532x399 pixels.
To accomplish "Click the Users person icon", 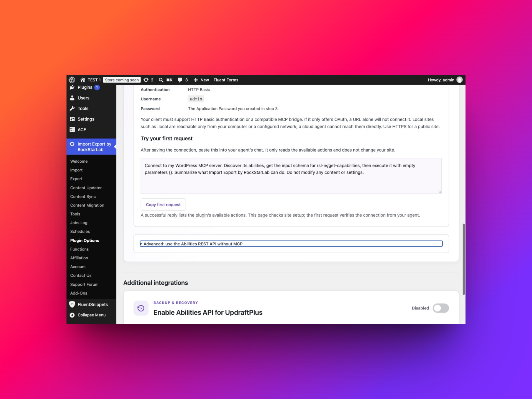I will point(72,98).
